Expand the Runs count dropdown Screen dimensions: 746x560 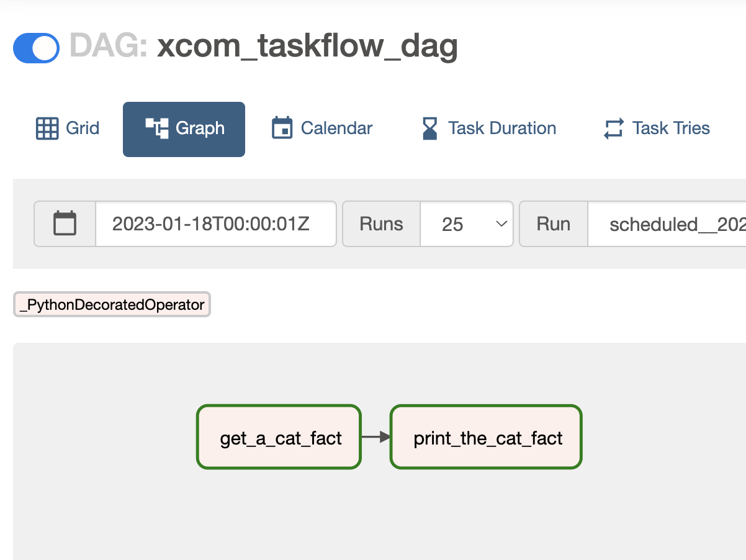point(466,224)
